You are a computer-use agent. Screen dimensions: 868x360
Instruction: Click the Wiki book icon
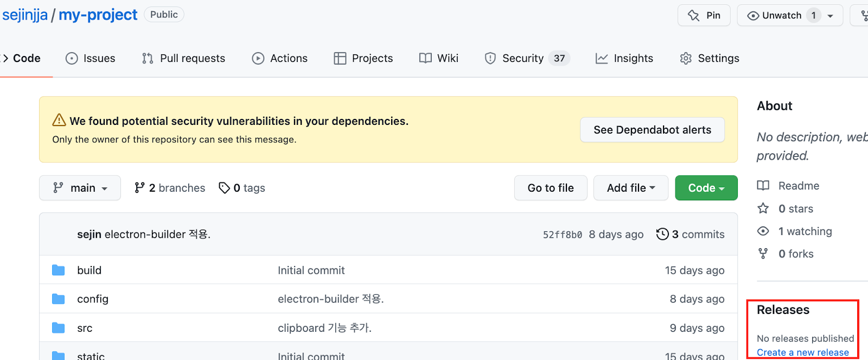(425, 58)
